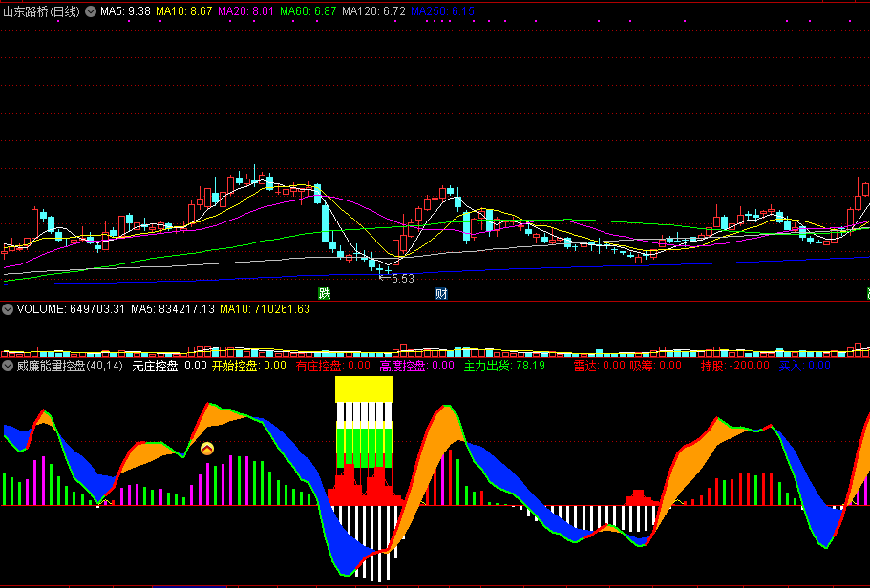Click the MA120: 6.72 label

374,11
